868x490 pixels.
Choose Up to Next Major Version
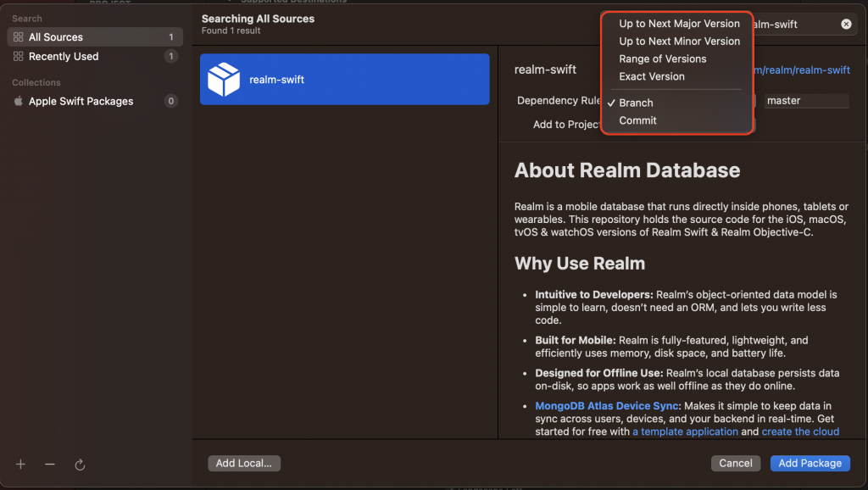tap(679, 24)
